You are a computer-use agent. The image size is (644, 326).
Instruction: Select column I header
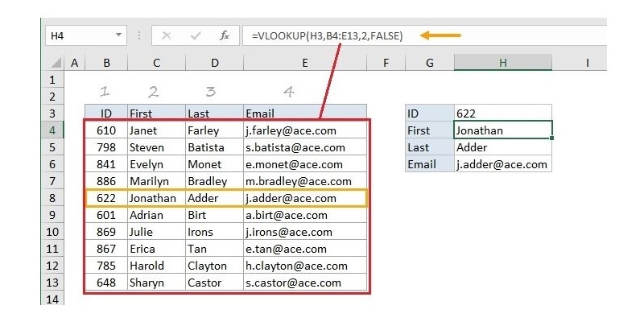[x=588, y=63]
